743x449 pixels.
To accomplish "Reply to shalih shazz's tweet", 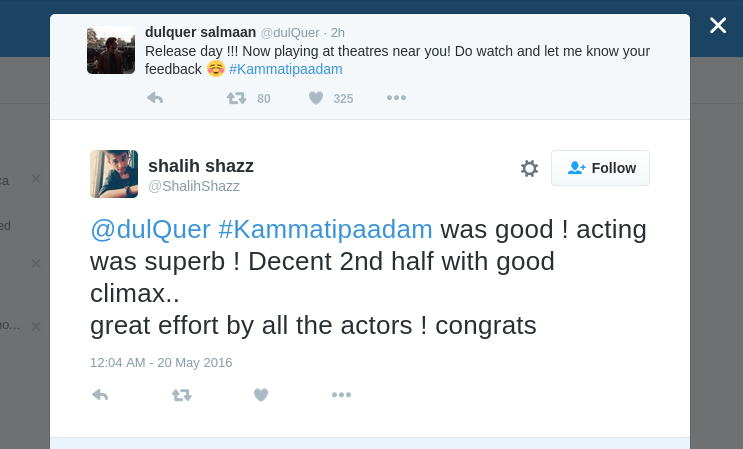I will [x=100, y=395].
